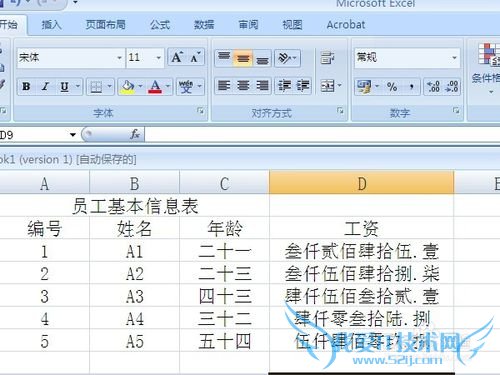The width and height of the screenshot is (500, 375).
Task: Switch to the 审阅 tab
Action: (248, 25)
